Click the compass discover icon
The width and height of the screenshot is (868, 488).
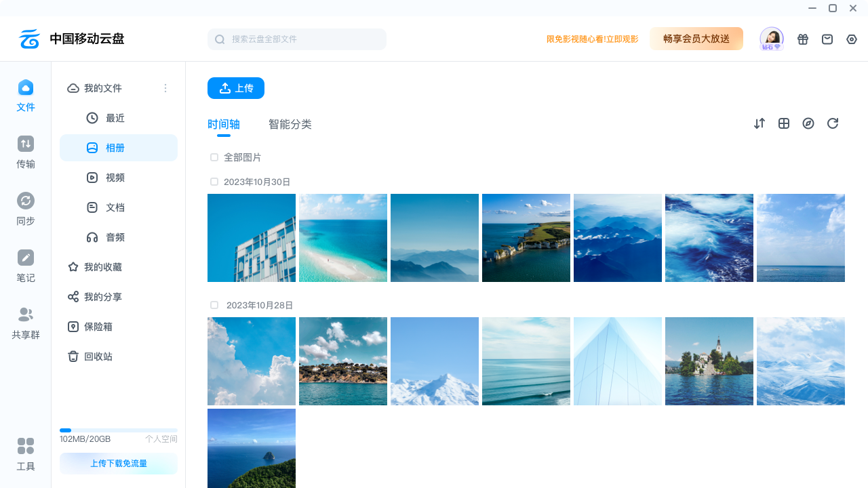coord(808,123)
